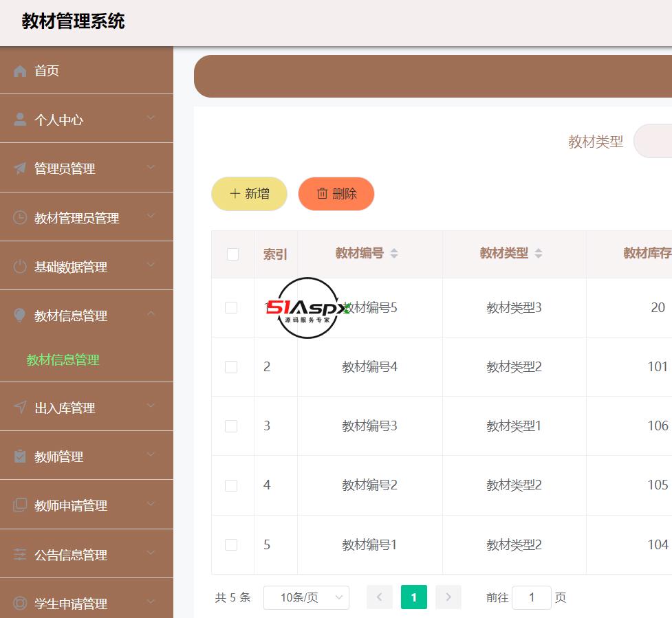Collapse the 教材信息管理 menu chevron

(x=151, y=313)
